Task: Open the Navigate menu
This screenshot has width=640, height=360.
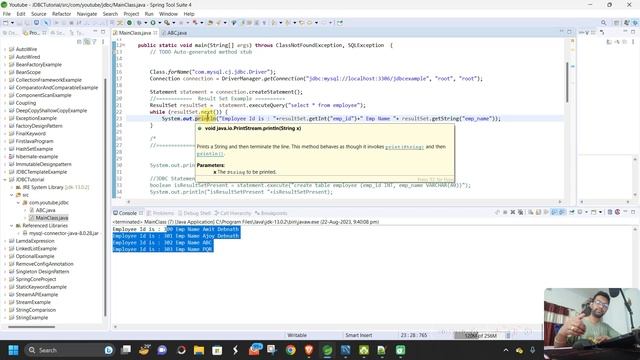Action: click(87, 14)
